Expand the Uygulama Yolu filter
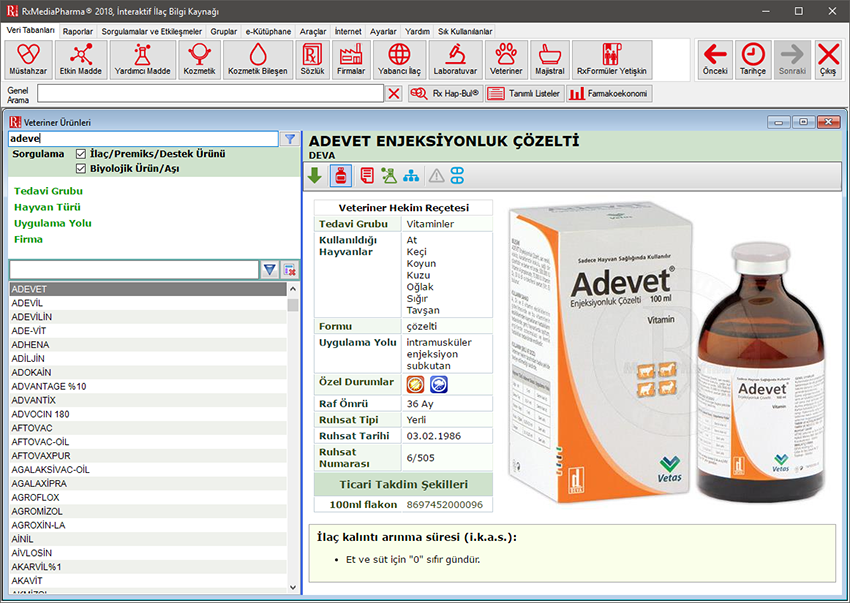Viewport: 850px width, 603px height. pos(52,223)
